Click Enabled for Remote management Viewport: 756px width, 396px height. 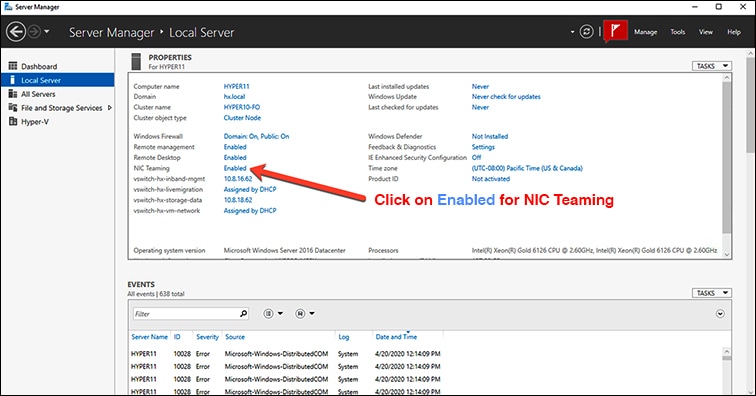(235, 147)
